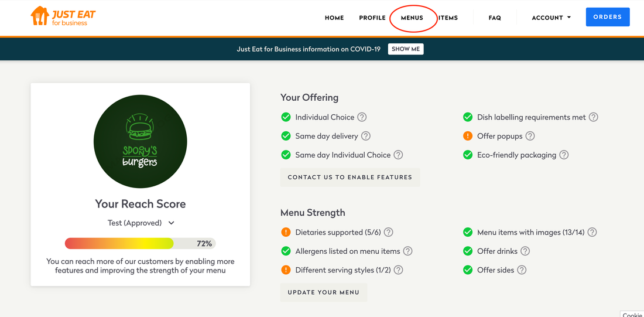Click green check beside Dish labelling requirements met
The height and width of the screenshot is (317, 644).
(x=468, y=117)
